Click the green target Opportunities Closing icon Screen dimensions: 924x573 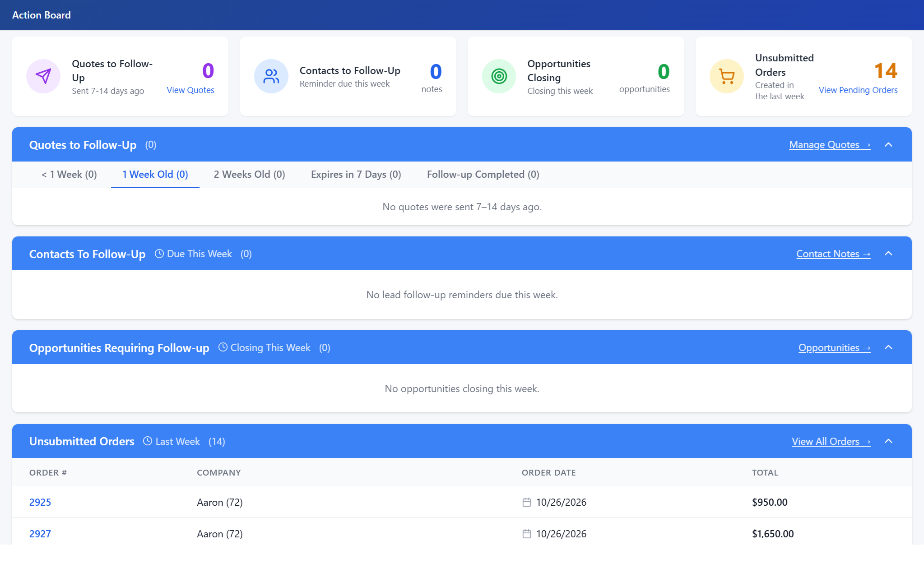point(499,76)
